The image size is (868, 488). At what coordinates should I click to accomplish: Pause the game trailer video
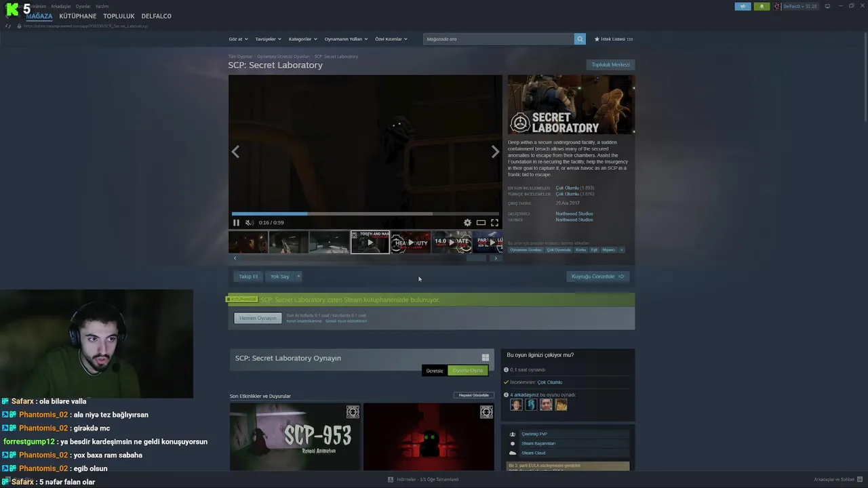pos(236,222)
